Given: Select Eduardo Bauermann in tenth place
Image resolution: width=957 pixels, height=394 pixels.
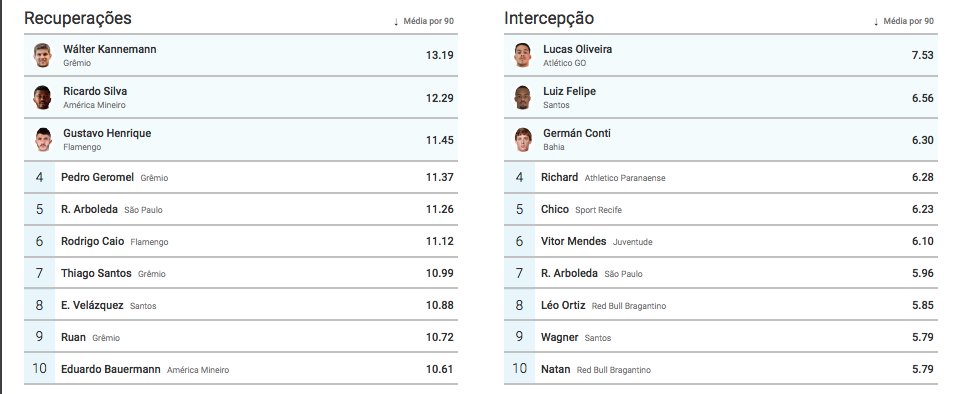Looking at the screenshot, I should 110,369.
